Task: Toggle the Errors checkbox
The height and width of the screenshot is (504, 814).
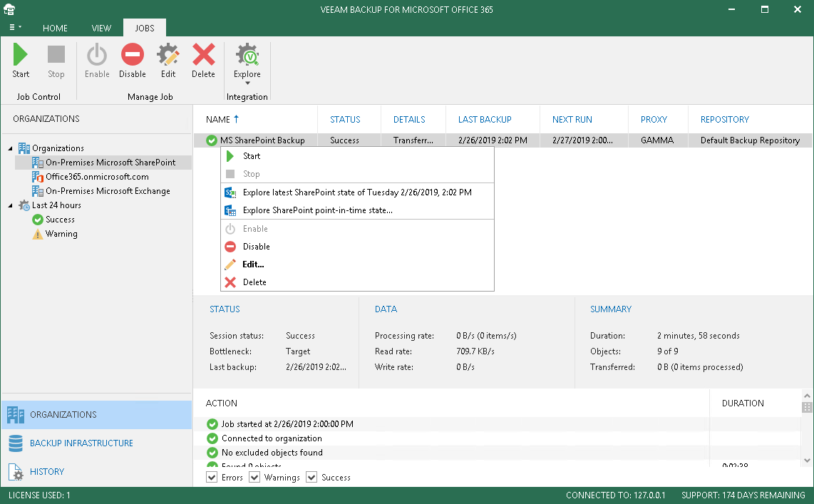Action: (212, 478)
